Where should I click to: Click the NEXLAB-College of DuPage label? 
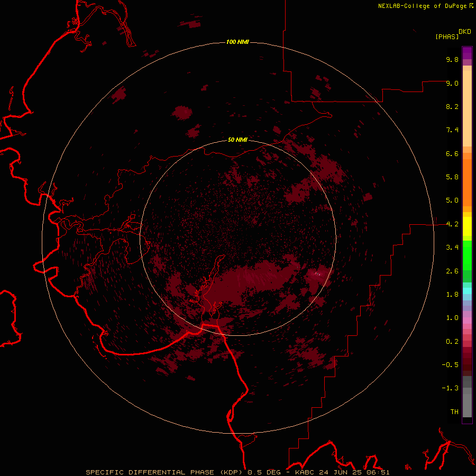(x=422, y=6)
